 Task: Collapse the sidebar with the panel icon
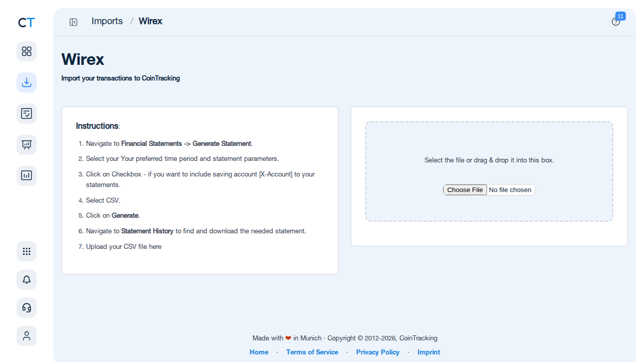pos(73,22)
